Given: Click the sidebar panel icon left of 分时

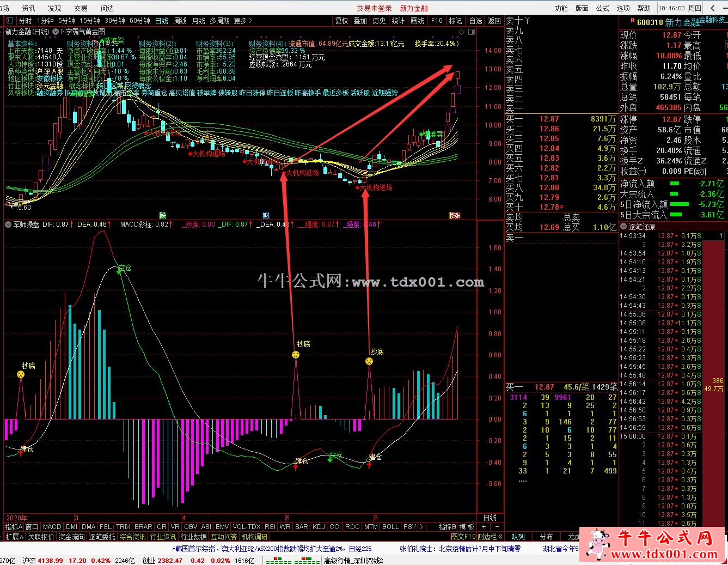Looking at the screenshot, I should pyautogui.click(x=9, y=21).
